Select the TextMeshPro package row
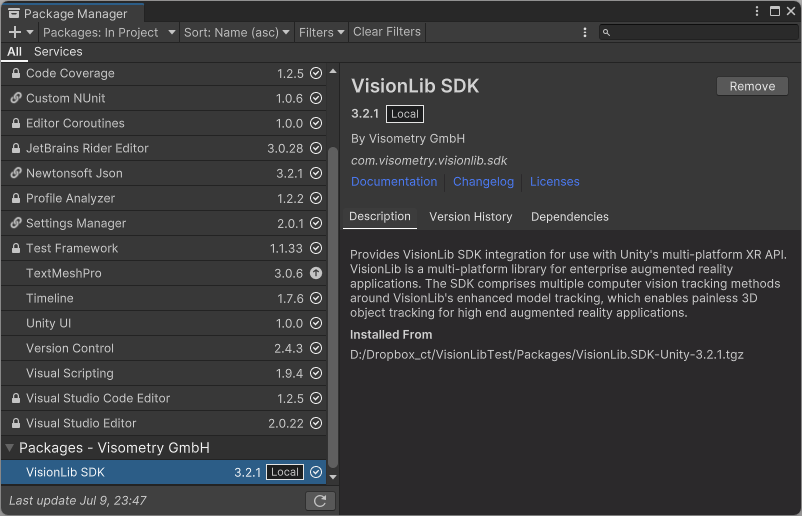This screenshot has width=802, height=516. click(164, 273)
